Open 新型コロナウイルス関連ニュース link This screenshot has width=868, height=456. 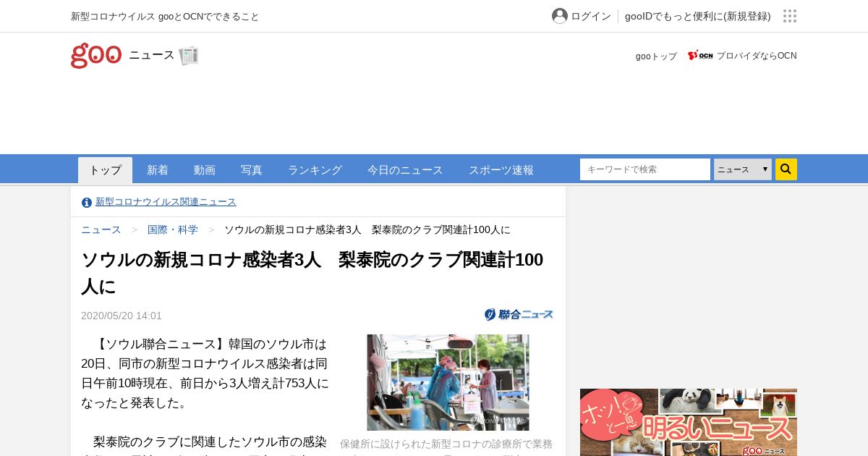coord(166,202)
